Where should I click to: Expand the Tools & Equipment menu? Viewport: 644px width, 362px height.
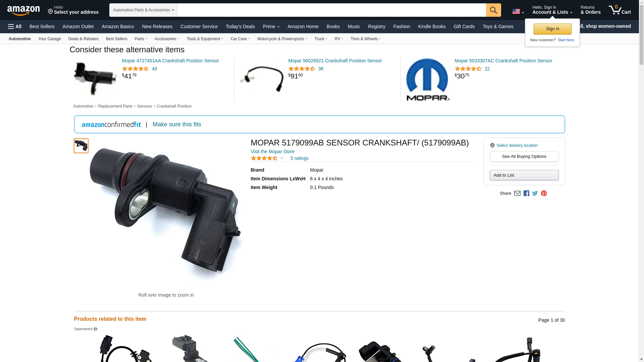[x=205, y=39]
